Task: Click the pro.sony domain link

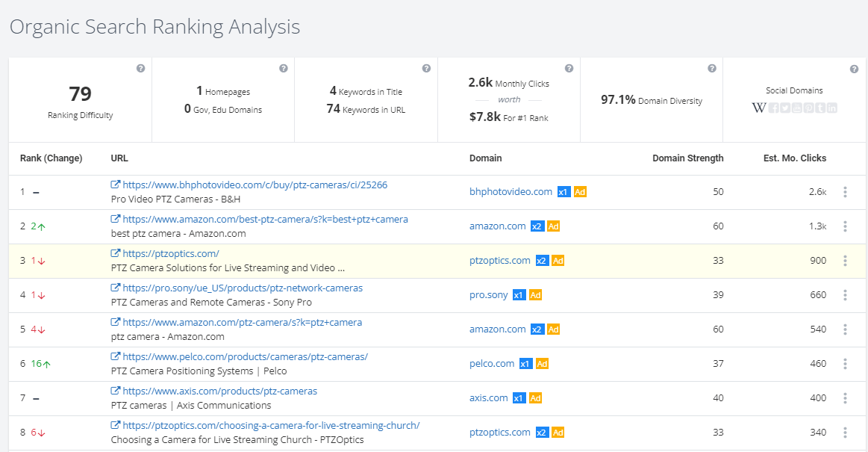Action: point(488,294)
